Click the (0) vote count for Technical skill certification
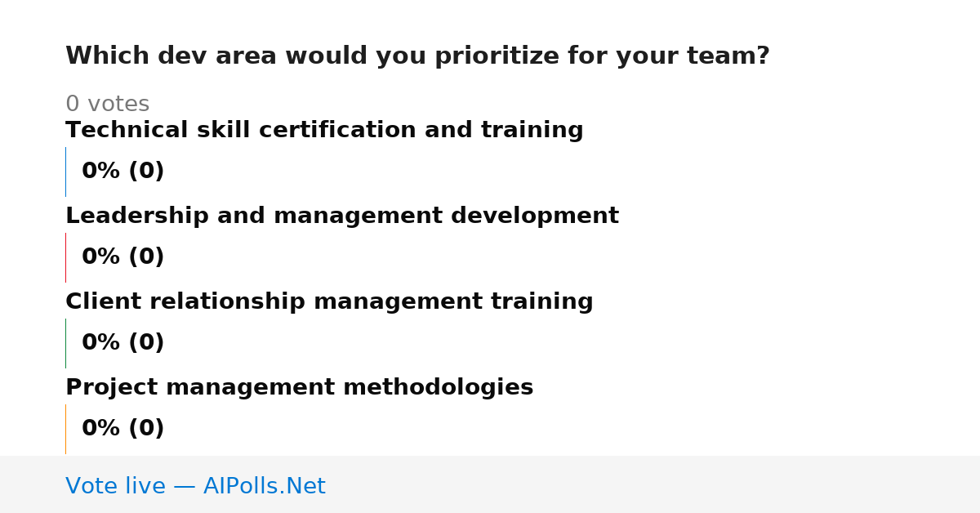The image size is (980, 513). coord(146,172)
